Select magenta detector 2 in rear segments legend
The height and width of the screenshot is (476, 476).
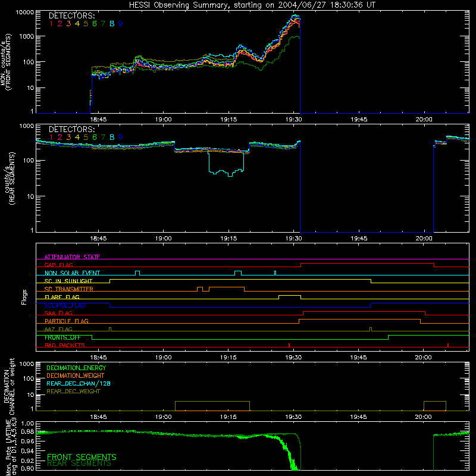pyautogui.click(x=60, y=137)
